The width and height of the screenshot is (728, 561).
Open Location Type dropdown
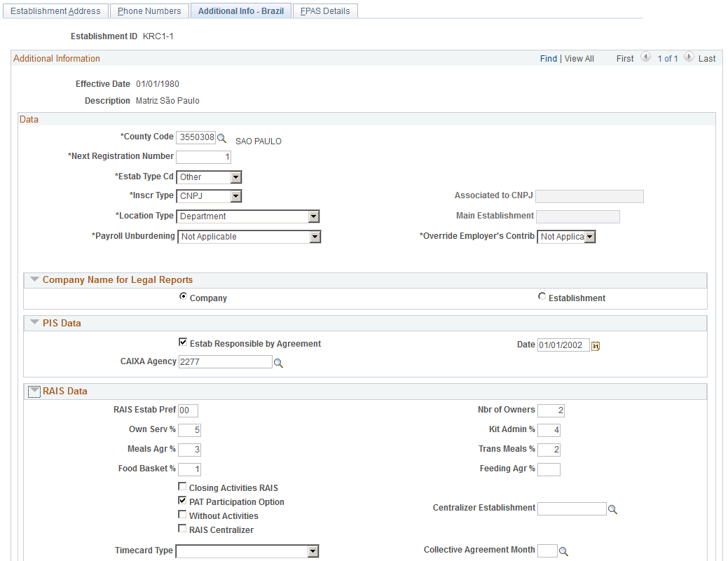coord(314,216)
